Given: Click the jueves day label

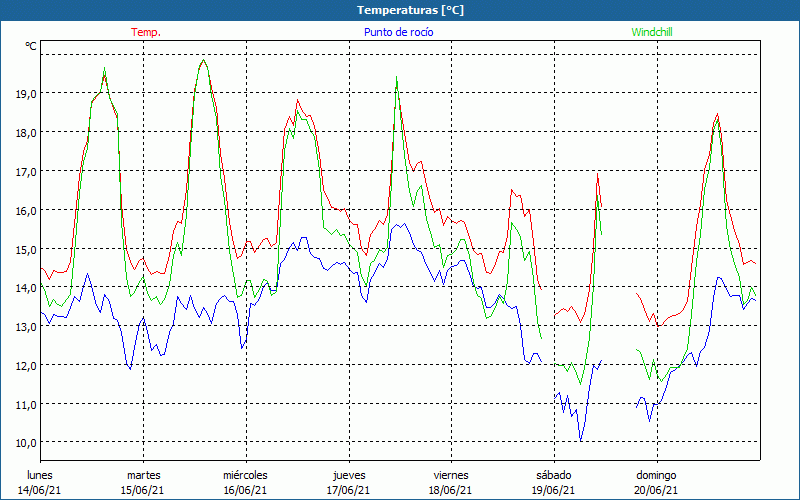Looking at the screenshot, I should pos(349,475).
